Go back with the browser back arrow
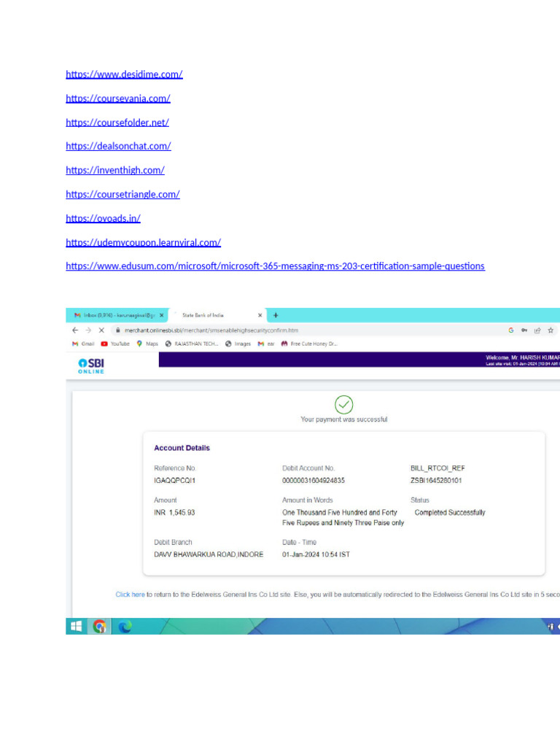The width and height of the screenshot is (560, 747). point(75,330)
